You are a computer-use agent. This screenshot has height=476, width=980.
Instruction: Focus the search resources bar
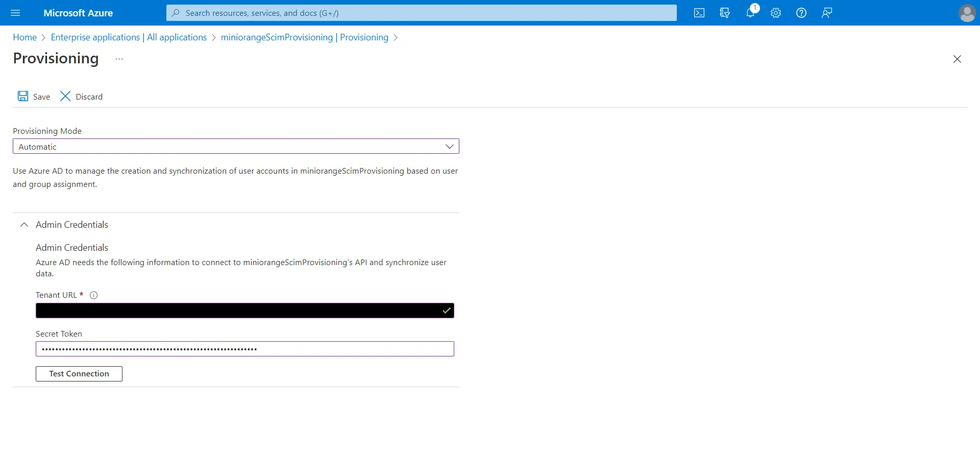click(x=421, y=13)
